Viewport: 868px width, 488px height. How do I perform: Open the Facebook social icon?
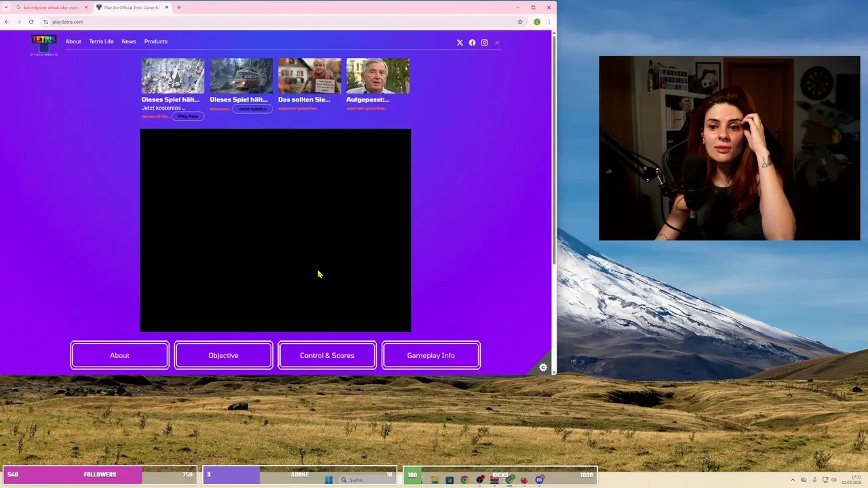[x=472, y=43]
